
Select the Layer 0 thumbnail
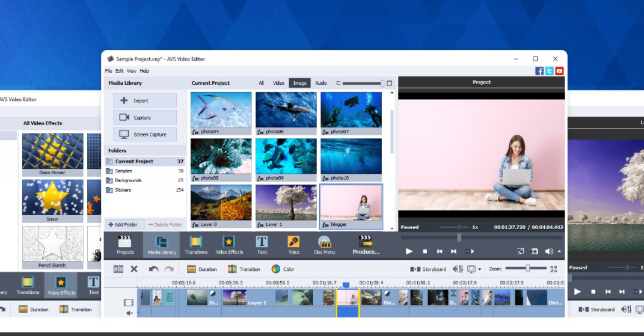[x=221, y=206]
